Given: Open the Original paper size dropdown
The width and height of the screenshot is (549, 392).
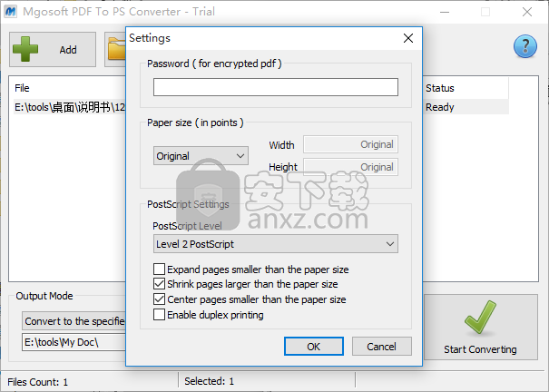Looking at the screenshot, I should [x=201, y=156].
